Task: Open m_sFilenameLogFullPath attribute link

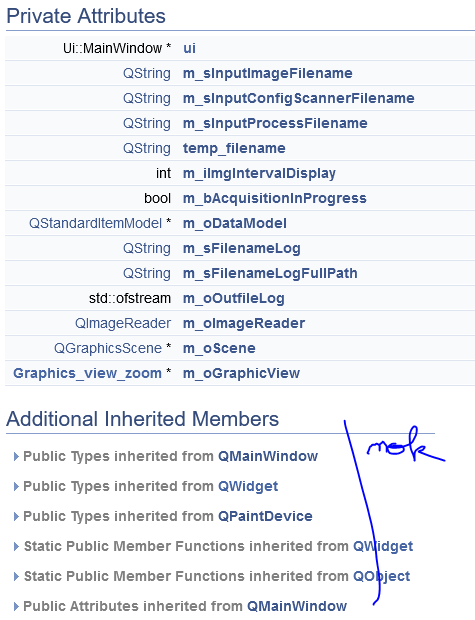Action: [270, 273]
